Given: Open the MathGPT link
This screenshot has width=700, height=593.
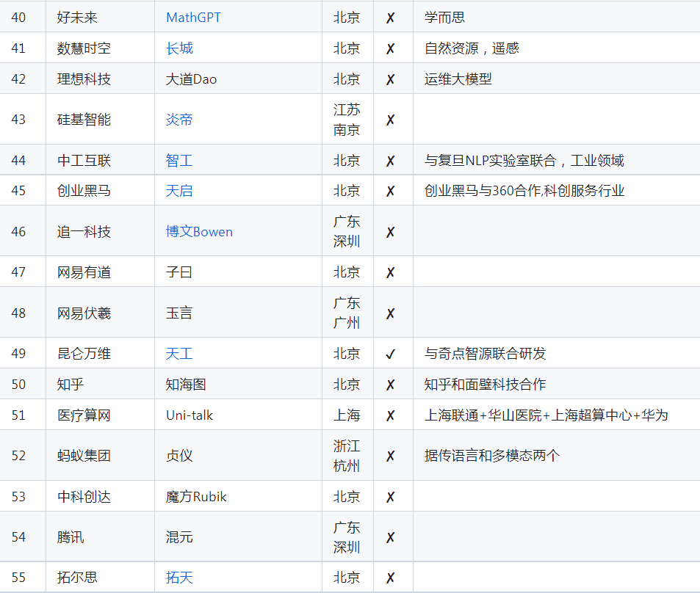Looking at the screenshot, I should (193, 18).
